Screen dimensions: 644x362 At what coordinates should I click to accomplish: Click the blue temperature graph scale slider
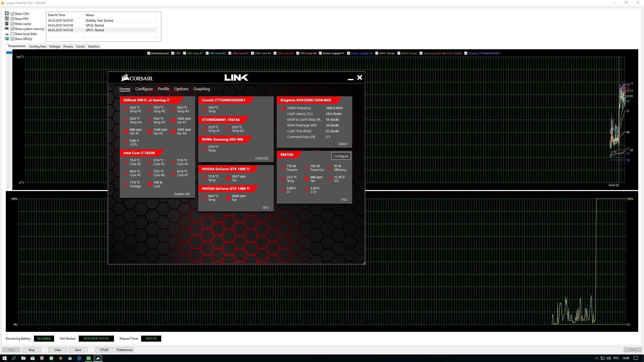(9, 53)
